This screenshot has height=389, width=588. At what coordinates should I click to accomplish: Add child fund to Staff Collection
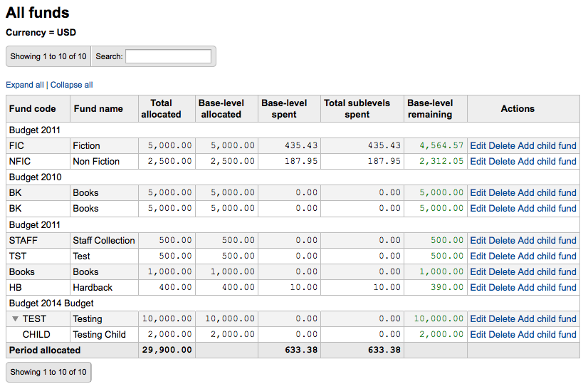(547, 240)
